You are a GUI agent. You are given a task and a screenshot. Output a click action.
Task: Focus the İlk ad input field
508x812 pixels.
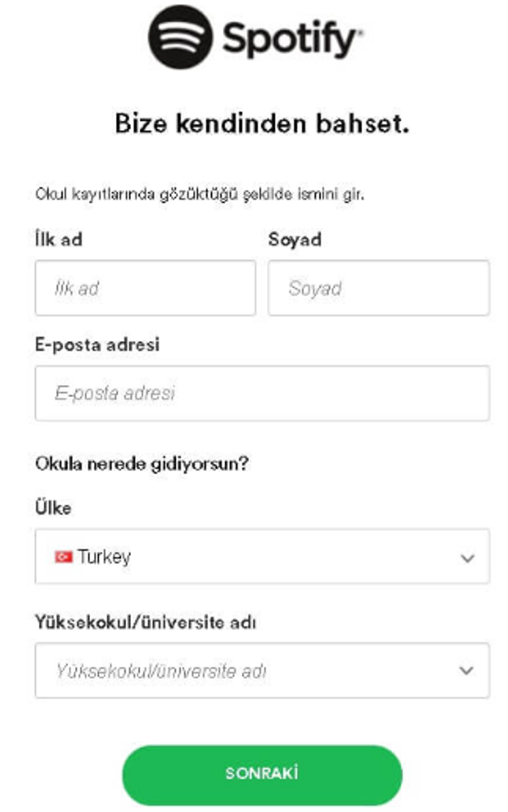click(x=145, y=288)
